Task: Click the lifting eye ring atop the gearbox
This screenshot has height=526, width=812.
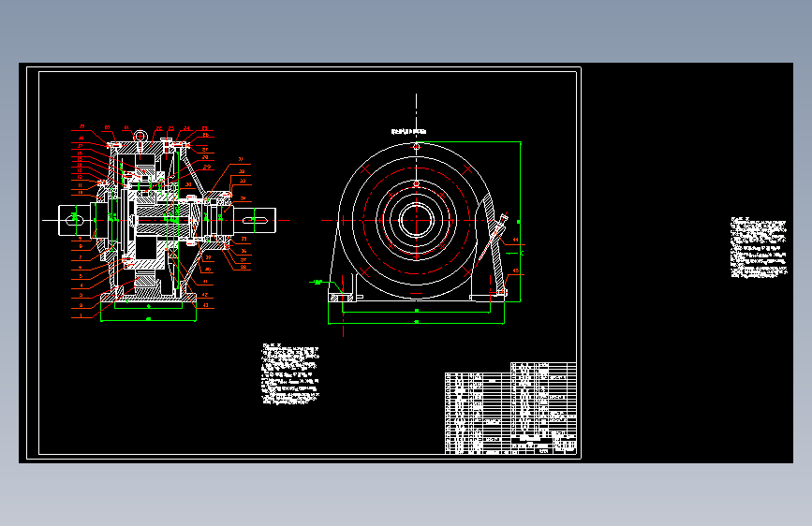Action: pyautogui.click(x=140, y=136)
